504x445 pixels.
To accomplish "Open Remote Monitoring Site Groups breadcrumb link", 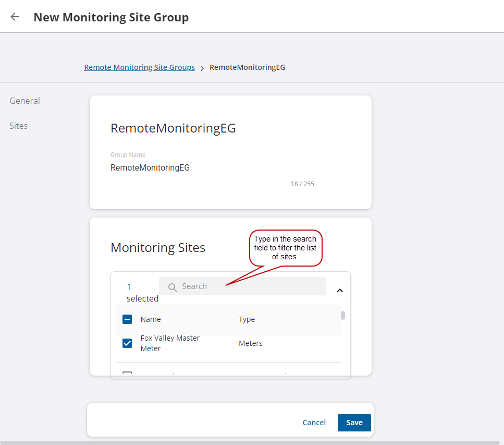I will point(139,67).
